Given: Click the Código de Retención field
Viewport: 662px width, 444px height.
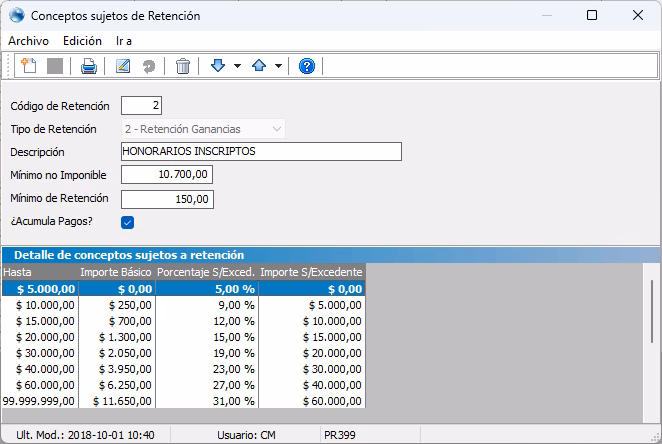Looking at the screenshot, I should [141, 106].
